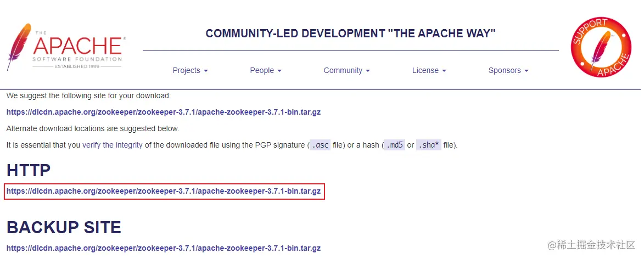
Task: Click the BACKUP SITE heading
Action: 64,227
